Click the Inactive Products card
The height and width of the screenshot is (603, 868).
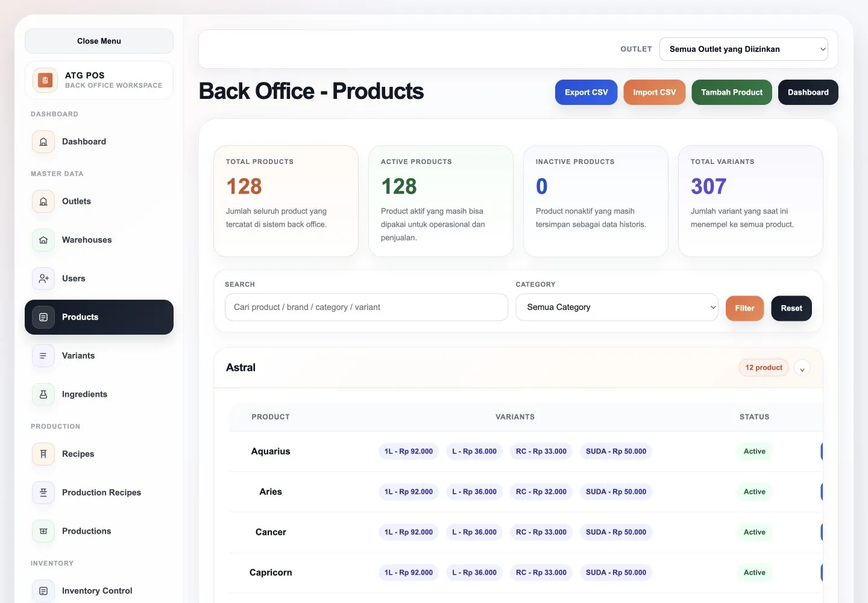pos(596,201)
